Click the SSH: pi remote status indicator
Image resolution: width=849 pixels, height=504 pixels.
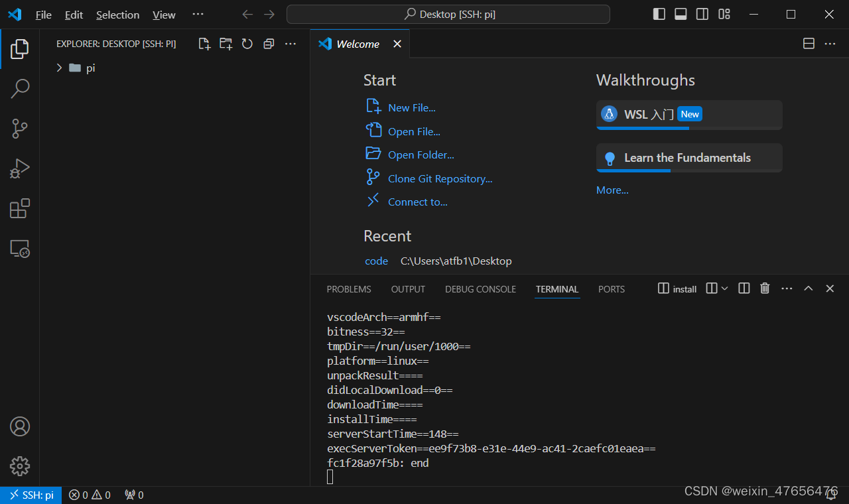pos(31,495)
